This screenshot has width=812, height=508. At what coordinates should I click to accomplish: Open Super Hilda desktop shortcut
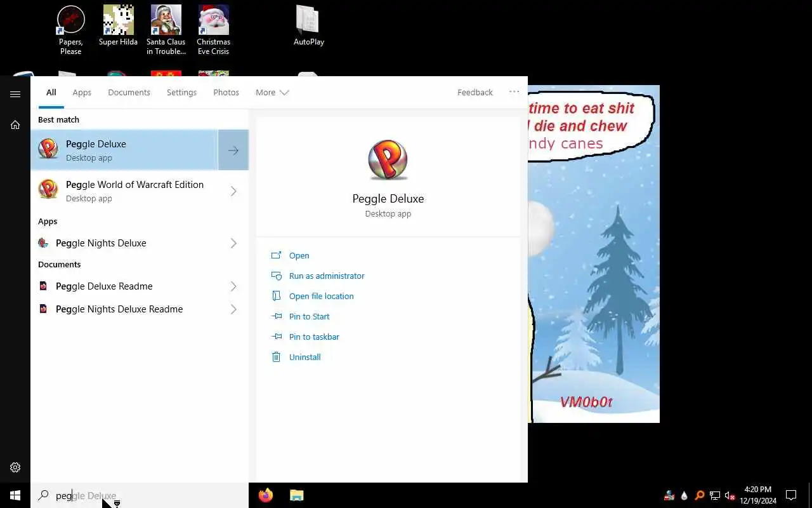[118, 26]
